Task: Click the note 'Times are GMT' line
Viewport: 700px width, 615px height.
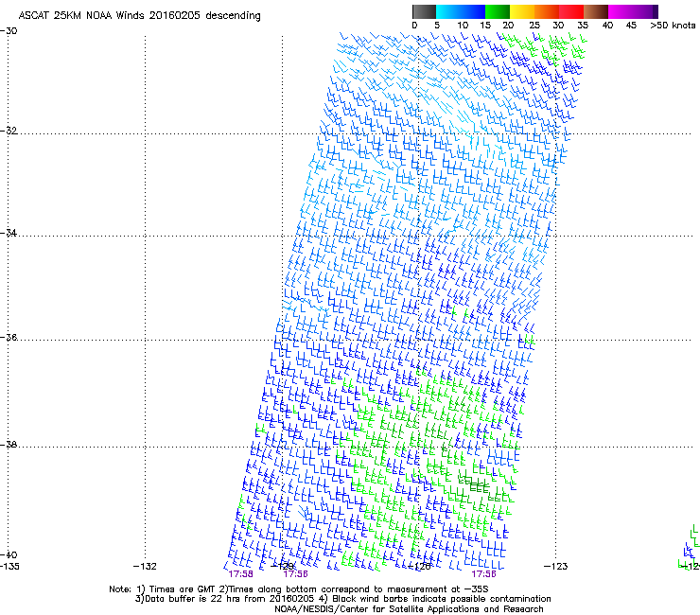Action: (299, 589)
